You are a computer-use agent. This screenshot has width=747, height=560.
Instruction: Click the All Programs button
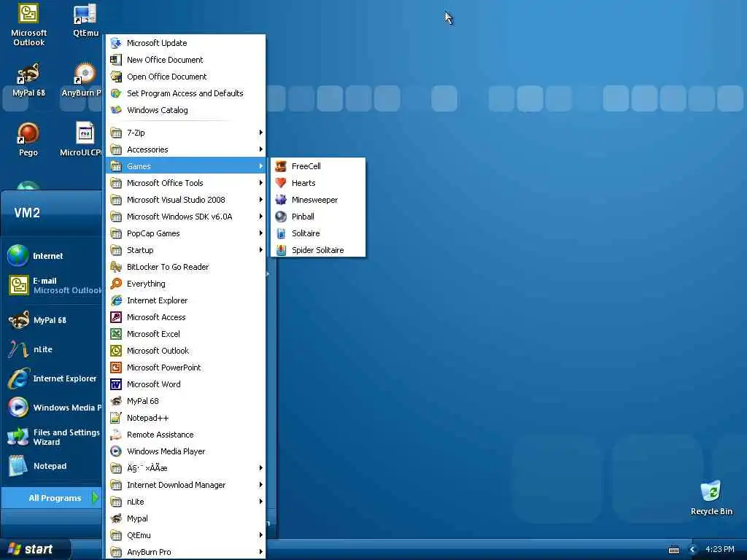click(x=52, y=498)
